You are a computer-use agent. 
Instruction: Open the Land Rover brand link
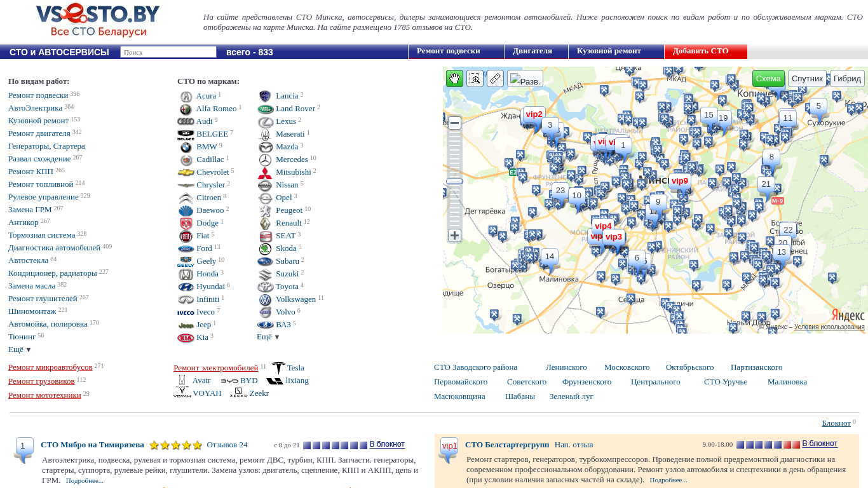pos(295,109)
